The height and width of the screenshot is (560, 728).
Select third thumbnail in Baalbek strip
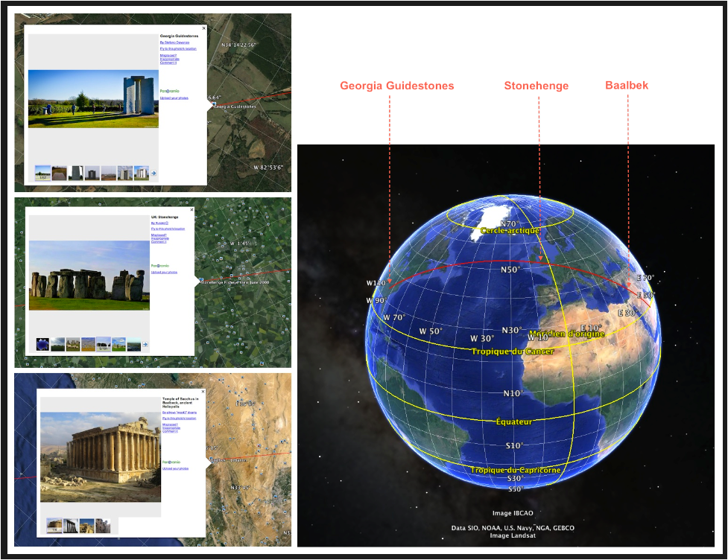87,526
